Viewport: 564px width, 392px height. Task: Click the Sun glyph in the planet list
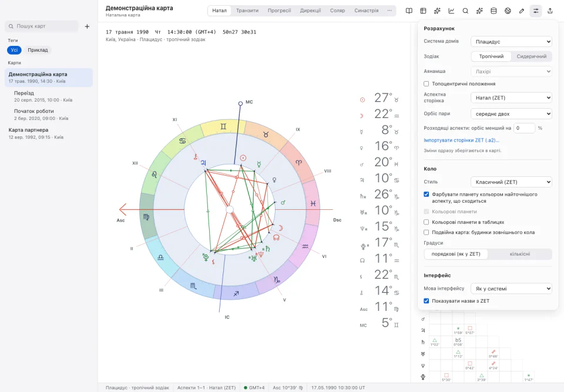(362, 100)
